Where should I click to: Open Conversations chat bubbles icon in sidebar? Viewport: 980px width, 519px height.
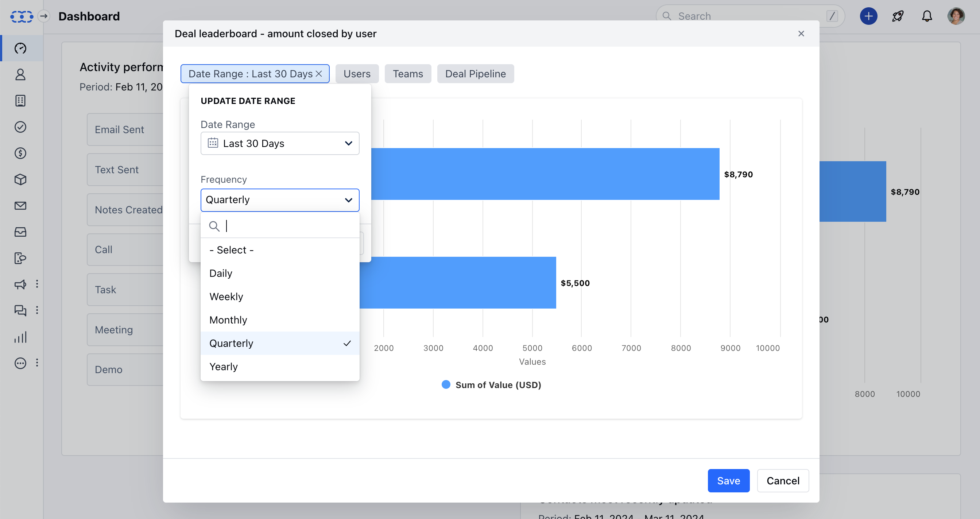click(20, 311)
